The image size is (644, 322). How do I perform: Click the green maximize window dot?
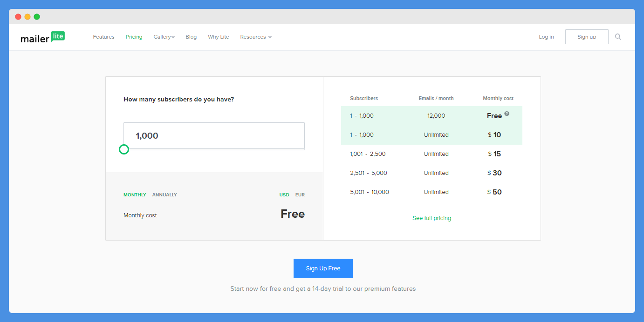(x=37, y=17)
